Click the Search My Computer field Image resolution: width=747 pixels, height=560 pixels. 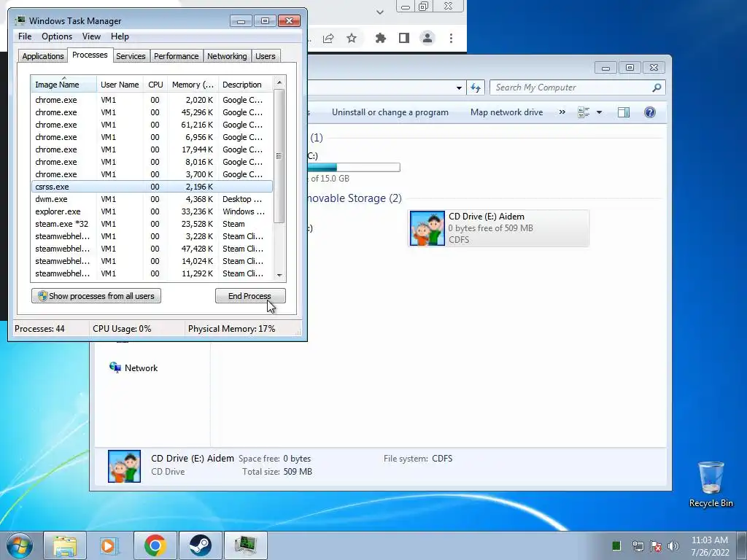572,87
